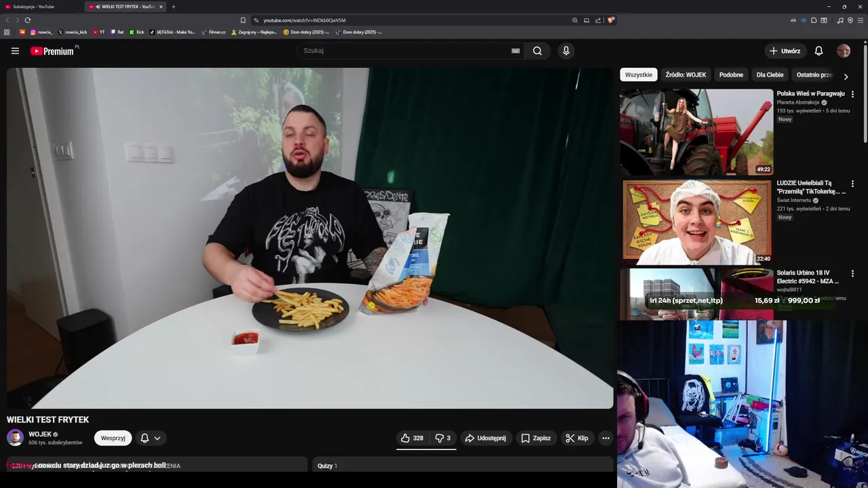Open Solaris Urbino 18 IV Electric video title
The height and width of the screenshot is (488, 868).
(x=808, y=277)
